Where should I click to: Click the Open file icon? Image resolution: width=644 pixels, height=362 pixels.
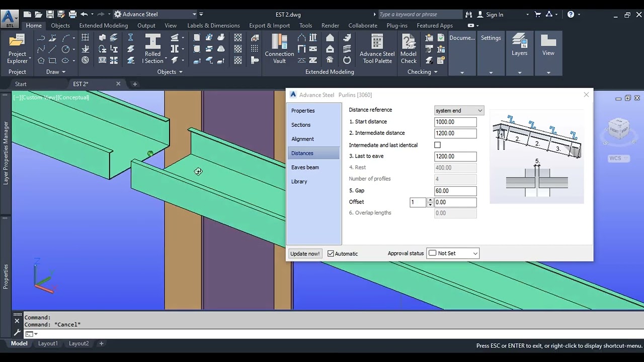[x=39, y=15]
